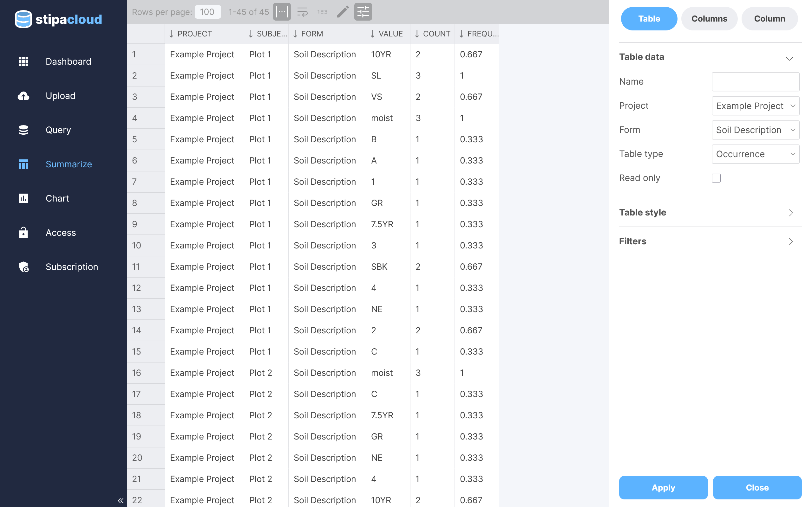The height and width of the screenshot is (507, 812).
Task: Open the Upload cloud icon
Action: 23,96
